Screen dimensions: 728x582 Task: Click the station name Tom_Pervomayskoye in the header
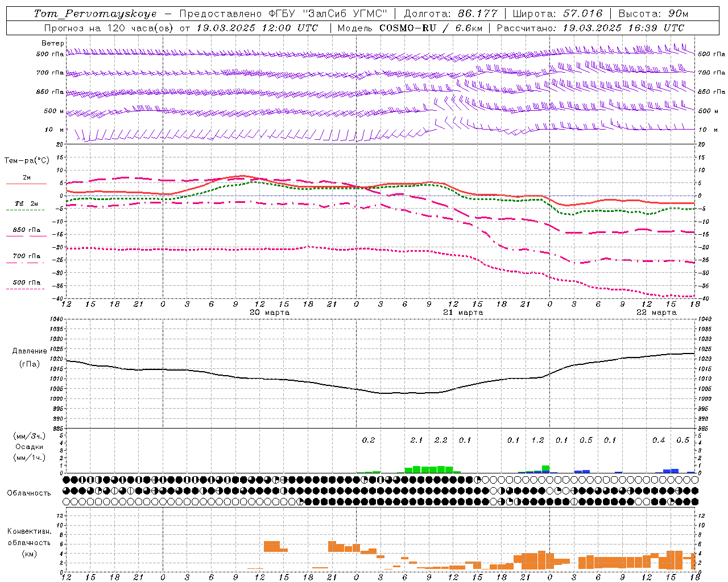point(95,14)
